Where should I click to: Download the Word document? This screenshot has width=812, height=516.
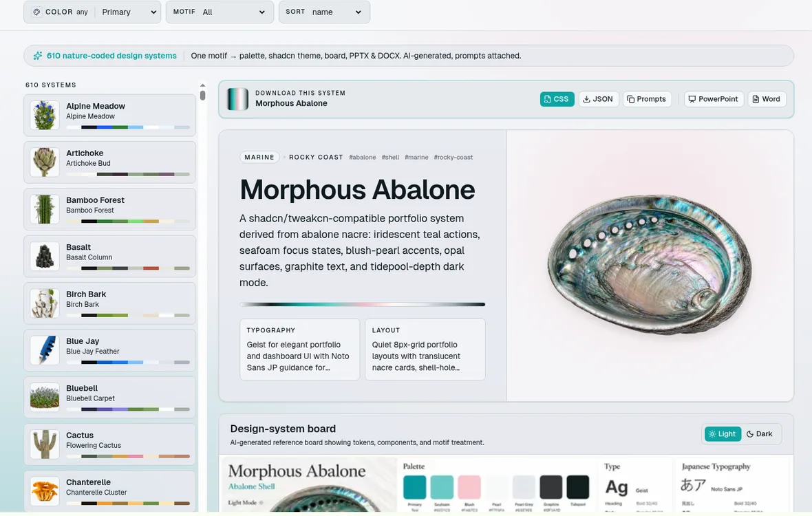click(767, 99)
